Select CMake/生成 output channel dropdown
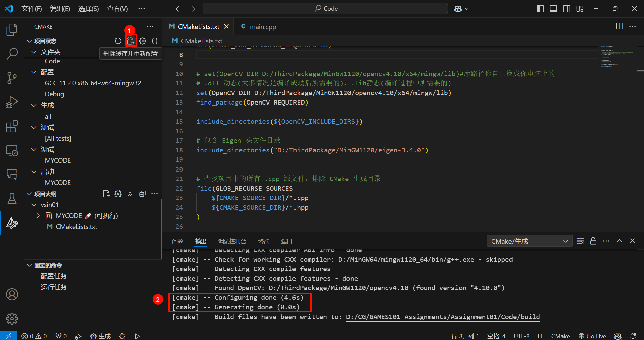Viewport: 644px width, 340px height. click(x=530, y=241)
